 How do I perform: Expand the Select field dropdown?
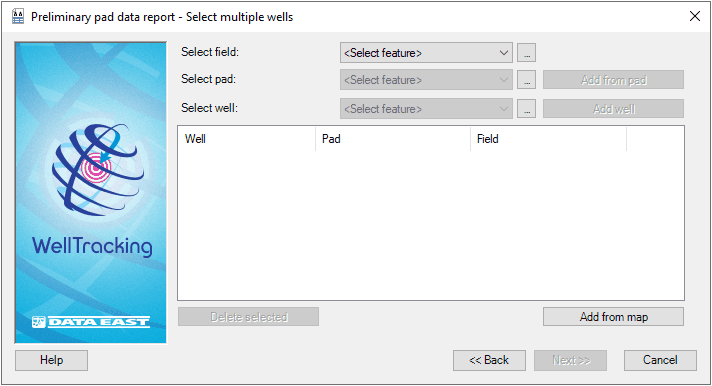(426, 53)
